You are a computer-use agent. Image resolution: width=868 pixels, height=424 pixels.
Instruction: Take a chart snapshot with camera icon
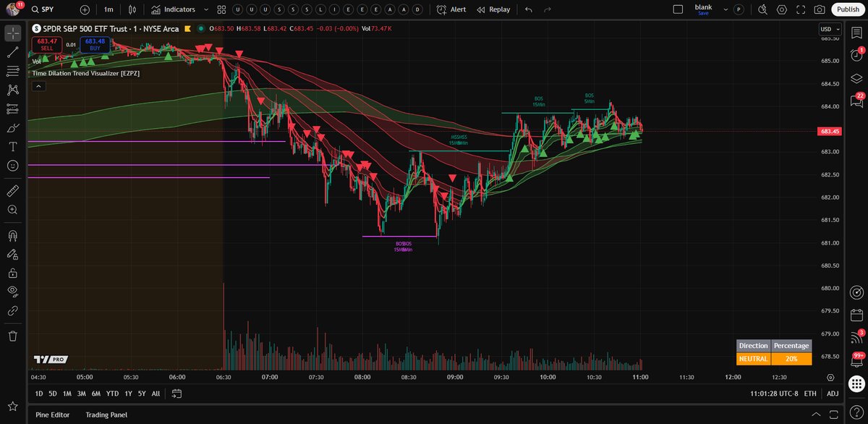click(x=819, y=9)
